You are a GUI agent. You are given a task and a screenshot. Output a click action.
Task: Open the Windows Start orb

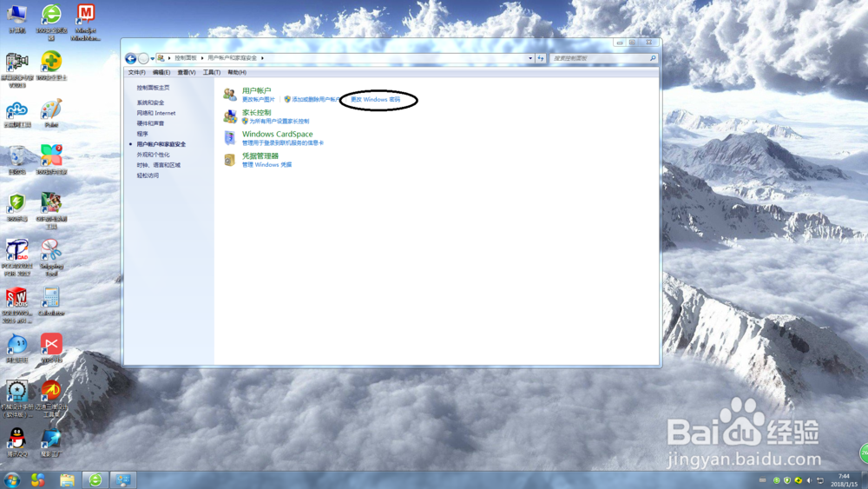coord(11,479)
